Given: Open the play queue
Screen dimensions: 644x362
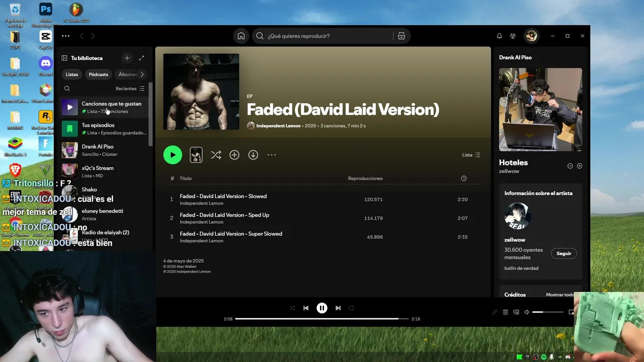Looking at the screenshot, I should click(506, 312).
